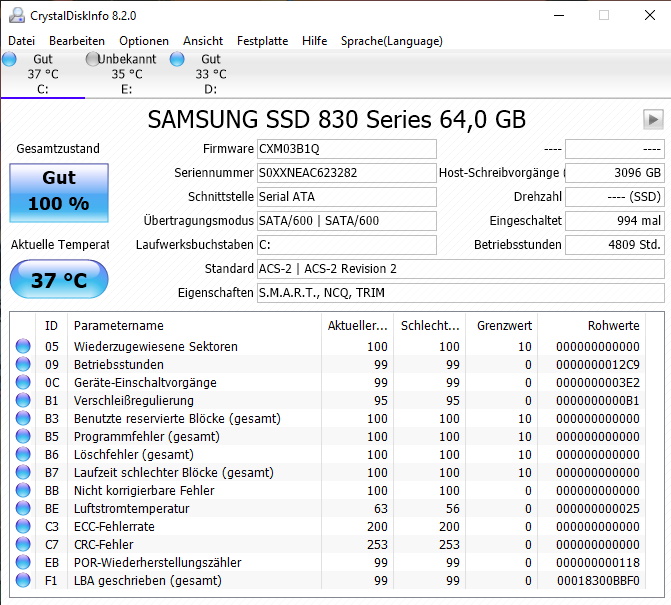The width and height of the screenshot is (671, 605).
Task: Click raw value 0000000012C9
Action: point(598,365)
